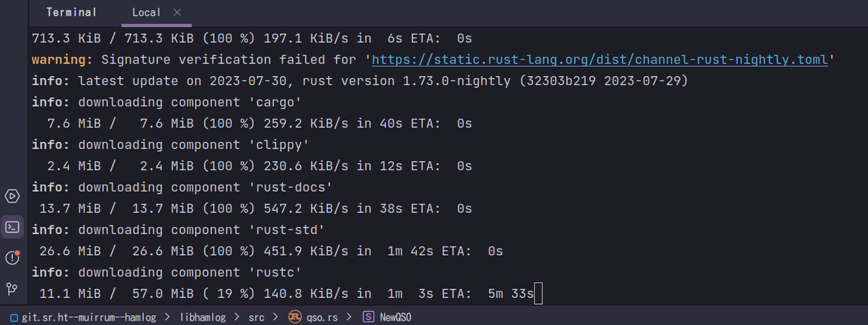Image resolution: width=868 pixels, height=325 pixels.
Task: Select src folder in breadcrumb
Action: coord(256,317)
